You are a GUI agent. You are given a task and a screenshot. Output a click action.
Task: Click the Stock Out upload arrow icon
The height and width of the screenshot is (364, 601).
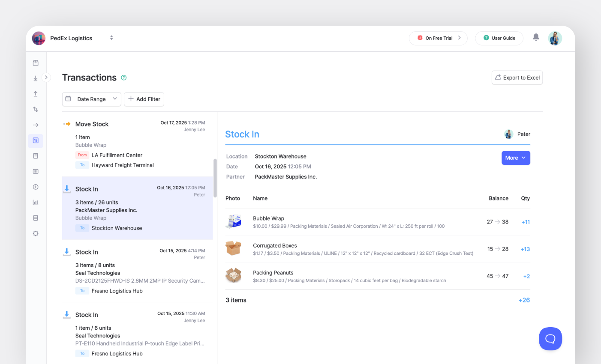tap(36, 94)
